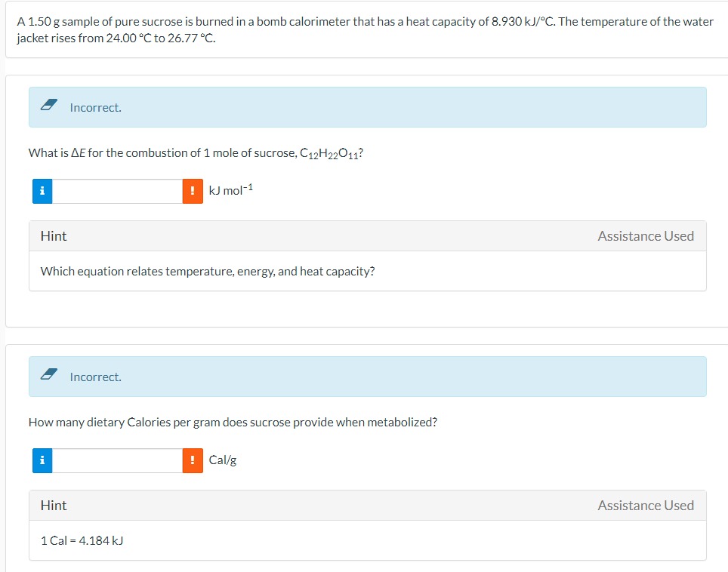This screenshot has width=728, height=572.
Task: Click 'Assistance Used' in the first hint panel
Action: point(646,236)
